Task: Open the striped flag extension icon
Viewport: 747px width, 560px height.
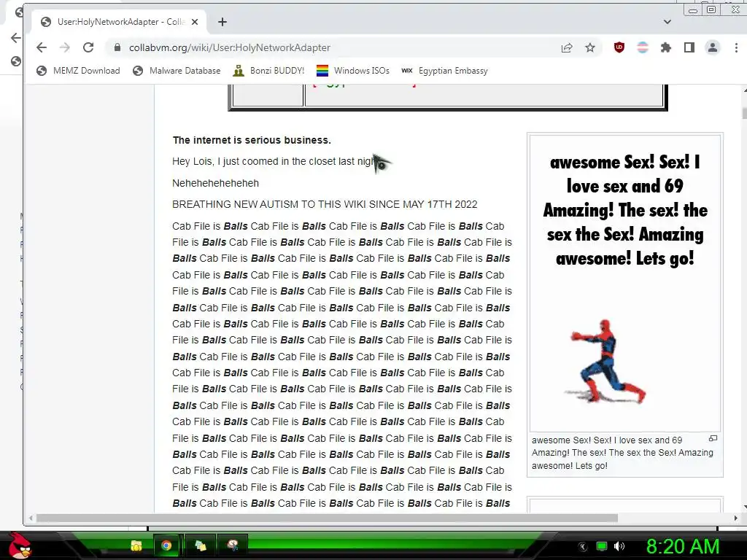Action: 642,47
